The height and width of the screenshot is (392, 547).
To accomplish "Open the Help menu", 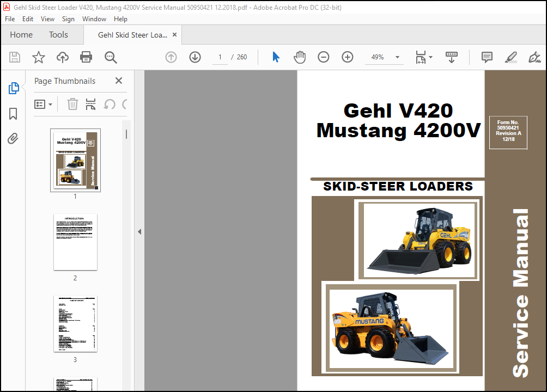I will (x=120, y=19).
